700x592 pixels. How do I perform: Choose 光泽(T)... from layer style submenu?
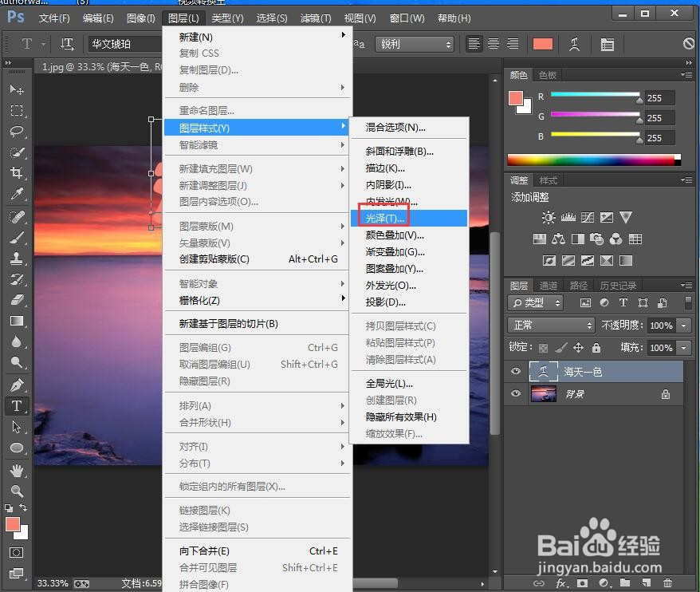409,218
